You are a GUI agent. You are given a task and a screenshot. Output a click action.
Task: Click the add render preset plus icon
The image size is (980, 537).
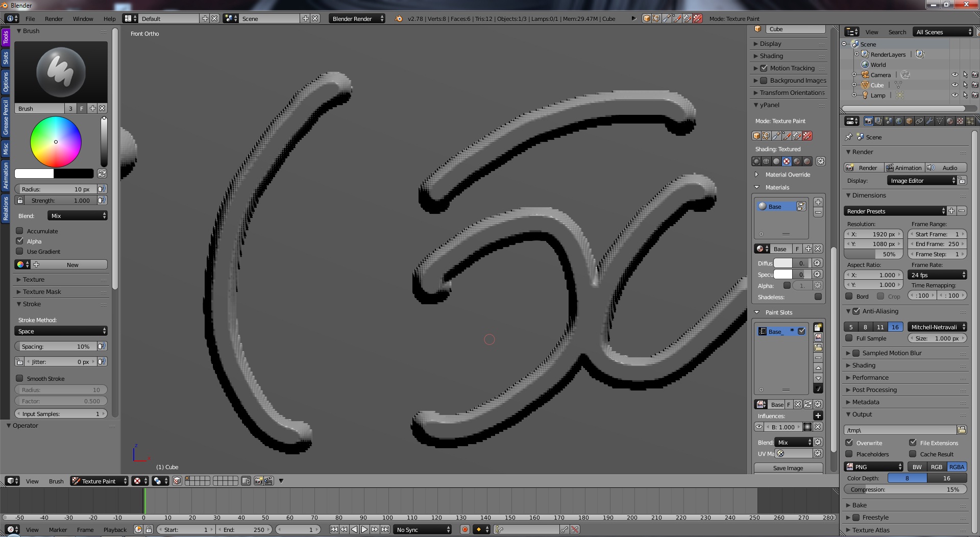click(951, 211)
